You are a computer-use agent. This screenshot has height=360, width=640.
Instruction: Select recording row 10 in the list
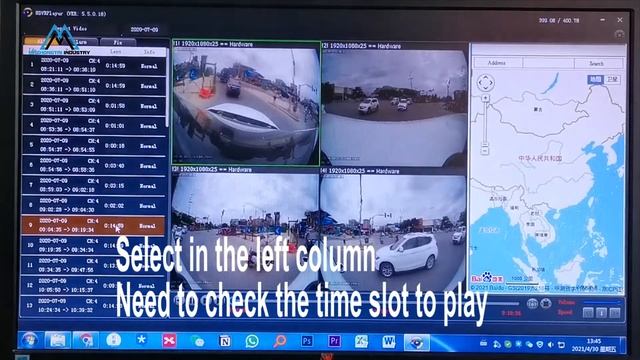[x=93, y=245]
